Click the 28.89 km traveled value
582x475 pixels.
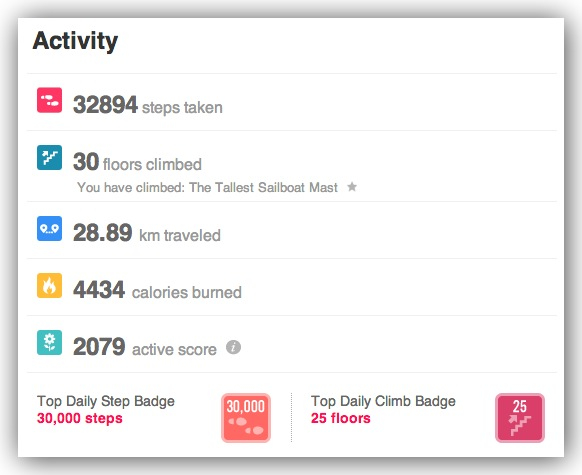102,233
